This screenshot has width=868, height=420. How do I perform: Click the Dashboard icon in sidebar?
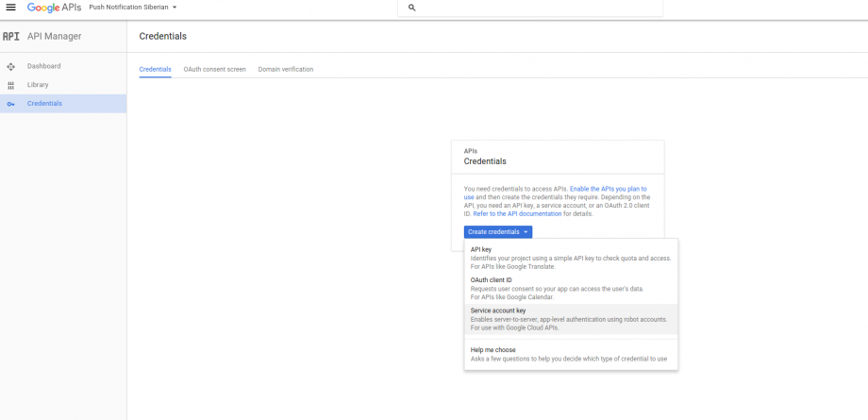pyautogui.click(x=10, y=66)
